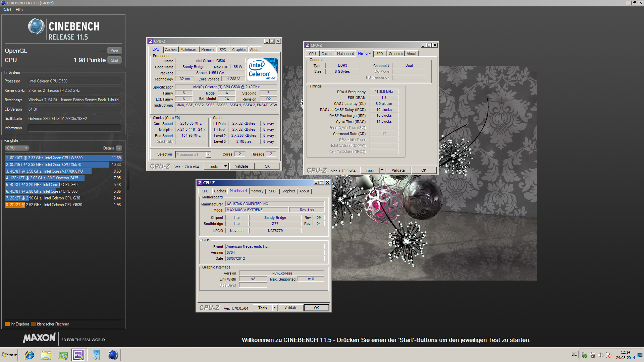Click Grafikkarte value GeForce 8800 GTS 512
644x362 pixels.
74,119
